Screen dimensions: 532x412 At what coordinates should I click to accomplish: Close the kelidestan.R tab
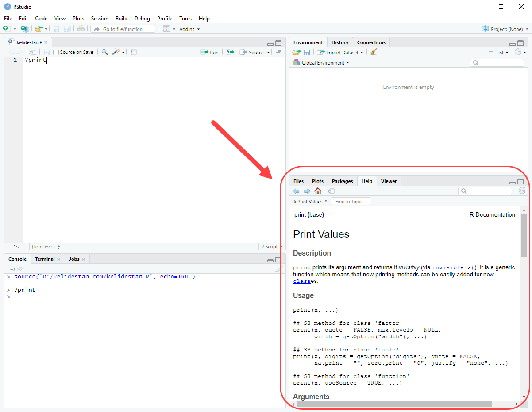click(x=46, y=42)
